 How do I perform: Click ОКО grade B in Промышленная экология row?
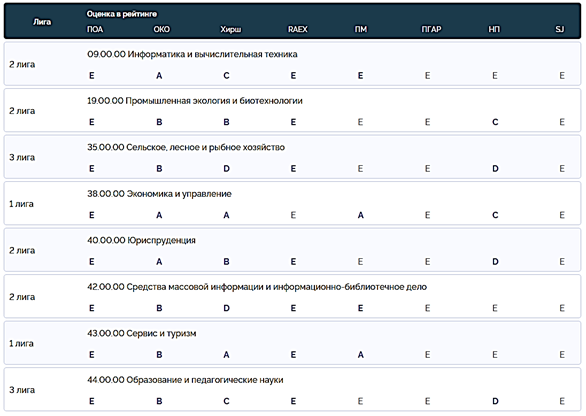[x=159, y=122]
